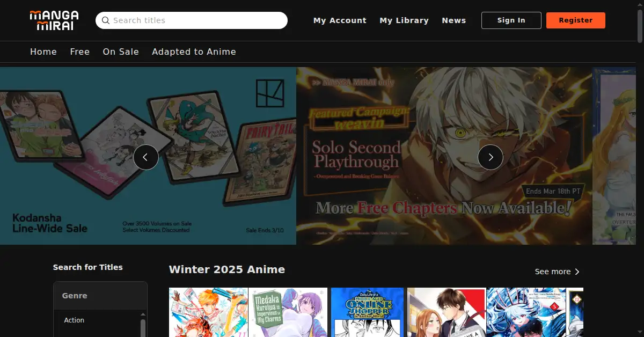Image resolution: width=644 pixels, height=337 pixels.
Task: Open Solo Second Playthrough campaign banner
Action: 444,156
